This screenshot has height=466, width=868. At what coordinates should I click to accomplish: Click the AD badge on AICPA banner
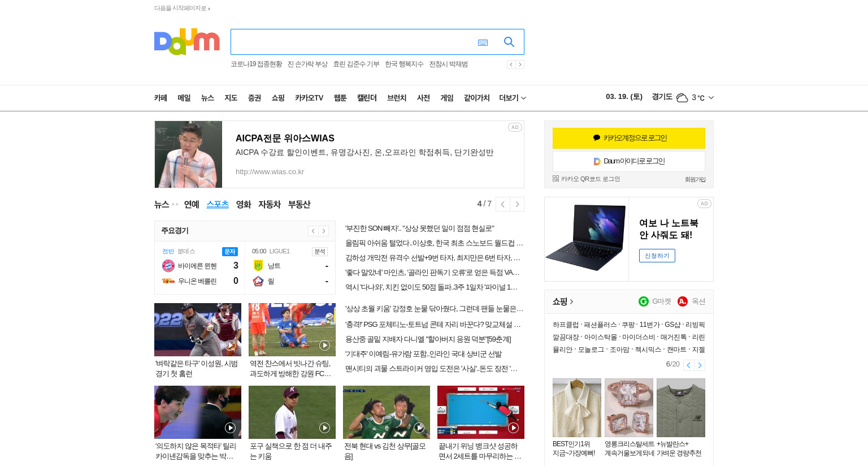pyautogui.click(x=515, y=127)
